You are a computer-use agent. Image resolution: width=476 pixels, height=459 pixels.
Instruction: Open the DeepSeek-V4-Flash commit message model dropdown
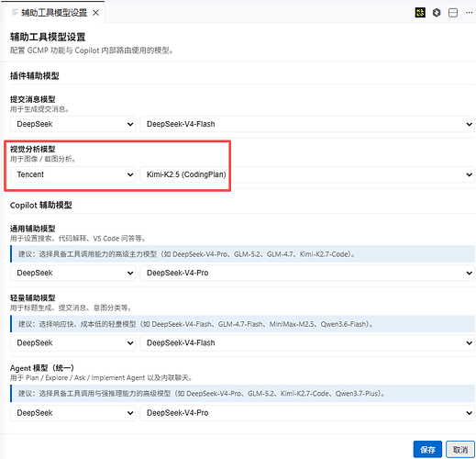click(307, 124)
